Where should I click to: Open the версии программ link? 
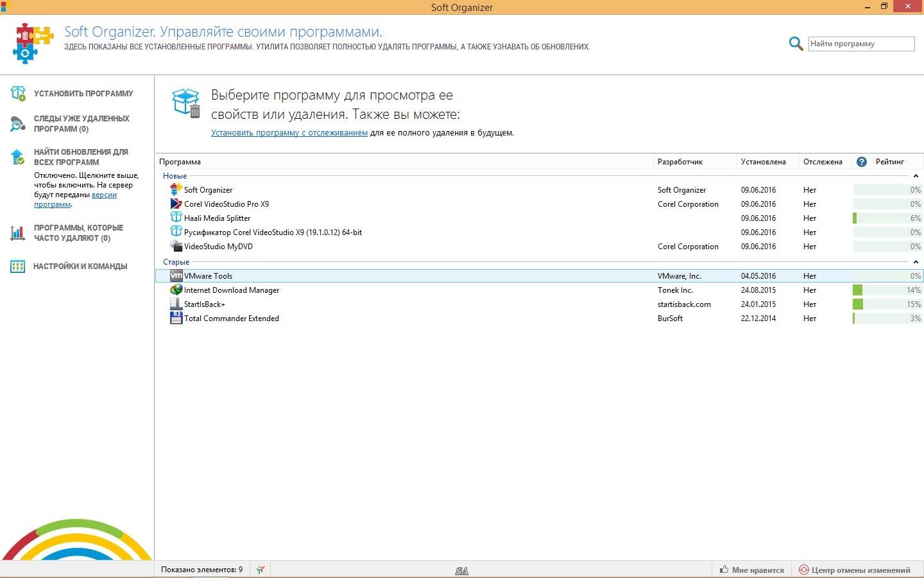tap(76, 199)
